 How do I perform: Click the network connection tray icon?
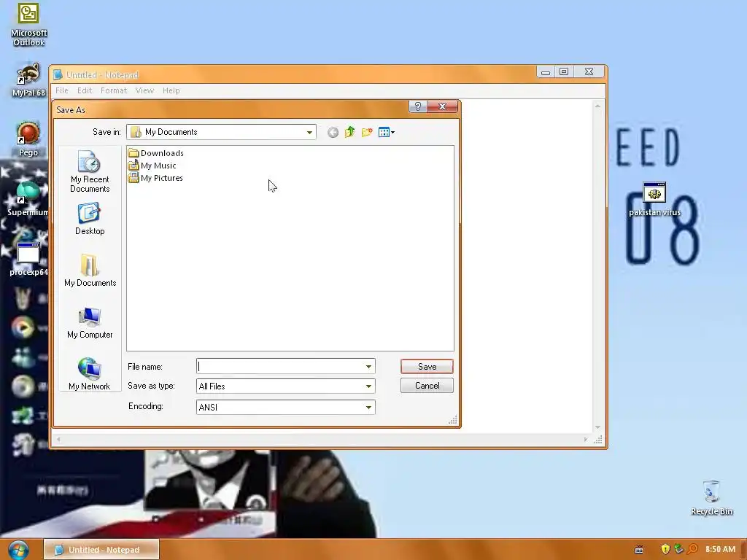679,549
